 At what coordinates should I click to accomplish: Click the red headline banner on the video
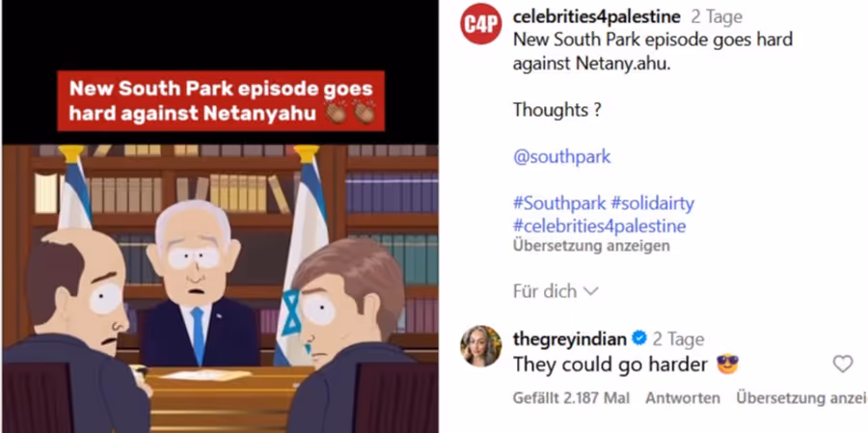221,100
